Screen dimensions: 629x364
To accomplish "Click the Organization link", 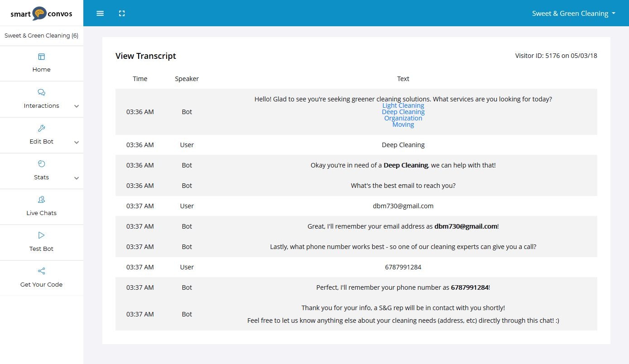I will (403, 118).
